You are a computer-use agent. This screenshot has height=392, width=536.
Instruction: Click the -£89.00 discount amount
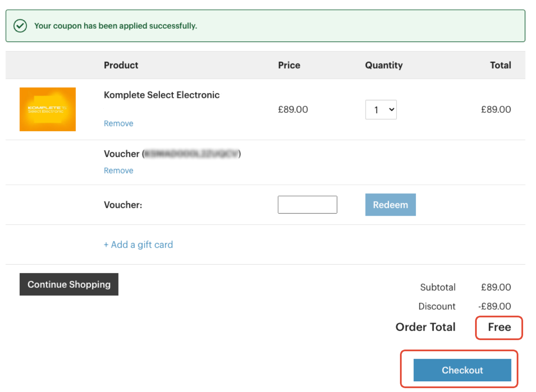495,306
